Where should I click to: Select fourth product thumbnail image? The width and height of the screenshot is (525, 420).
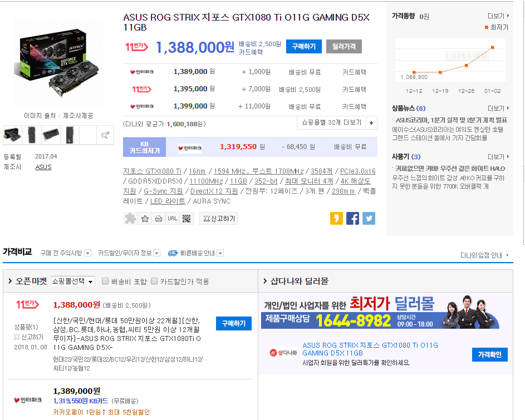(x=70, y=135)
